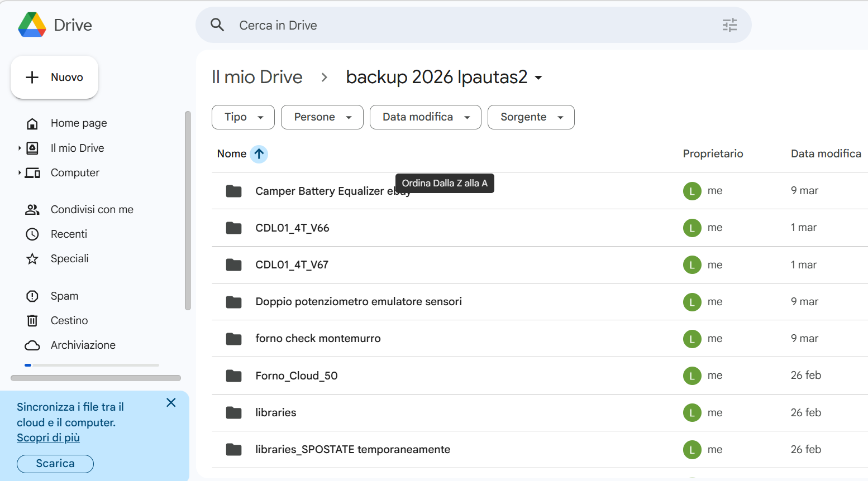Open the Cestino trash section

coord(69,320)
